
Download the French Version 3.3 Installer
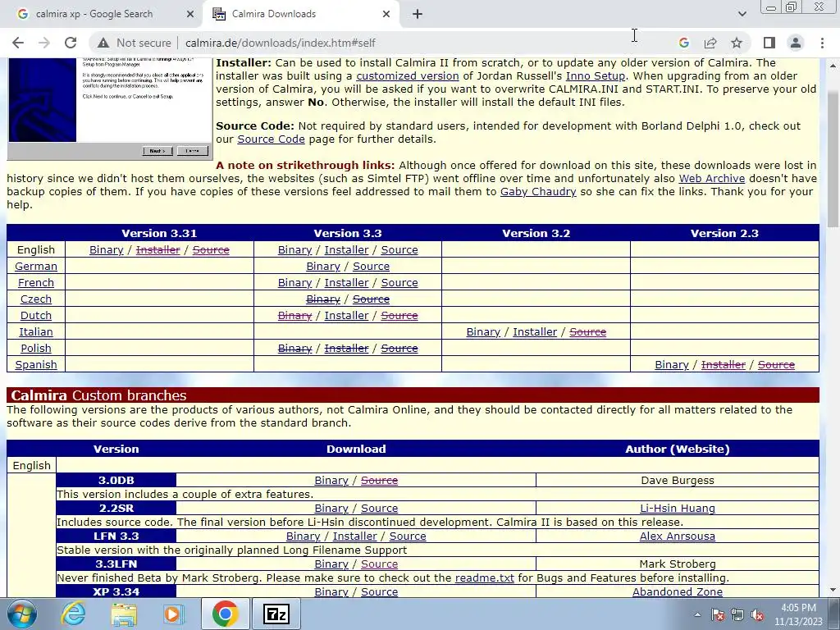[347, 282]
